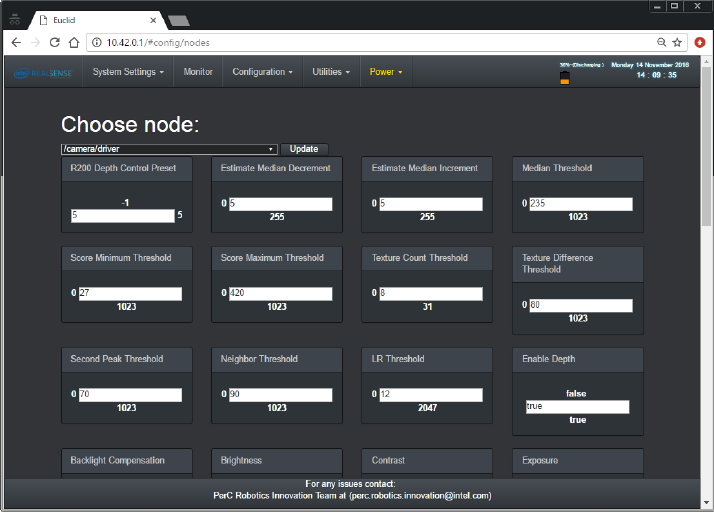Click the browser address bar URL
The height and width of the screenshot is (512, 714).
(158, 42)
